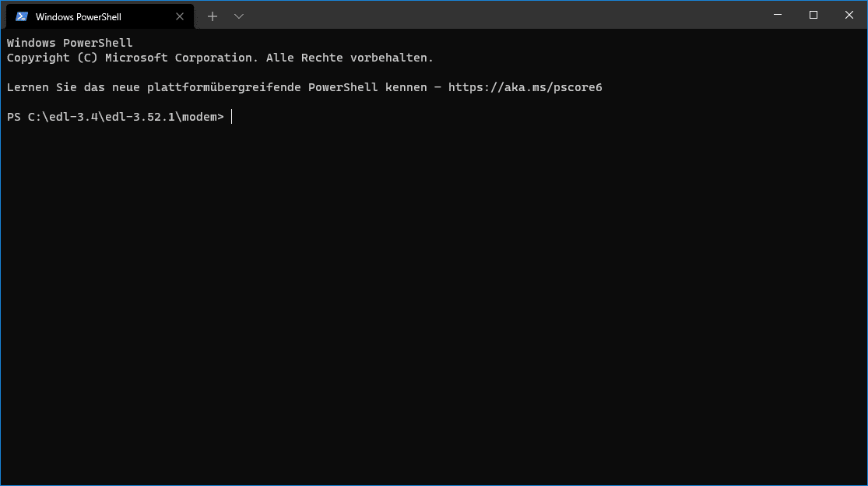Viewport: 868px width, 486px height.
Task: Click the Windows PowerShell header line in output
Action: click(x=69, y=43)
